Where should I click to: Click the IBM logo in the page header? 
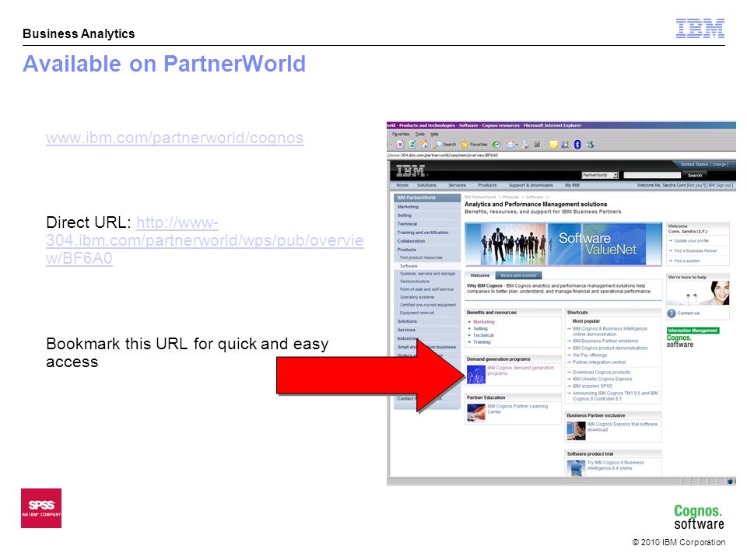(x=410, y=170)
